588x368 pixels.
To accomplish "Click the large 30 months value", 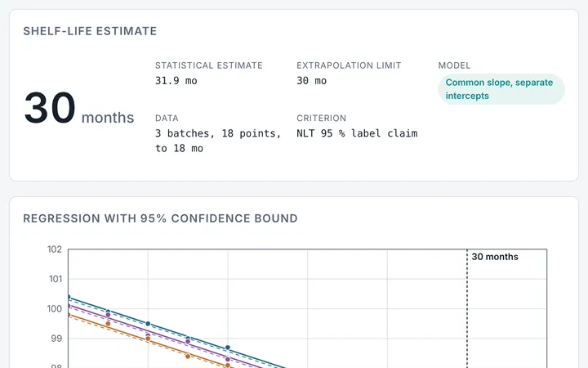I will click(x=78, y=109).
